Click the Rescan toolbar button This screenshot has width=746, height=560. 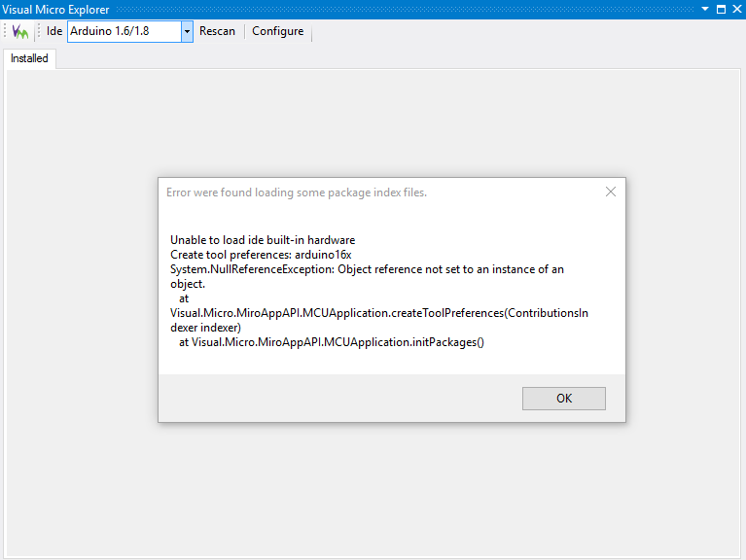pos(217,31)
